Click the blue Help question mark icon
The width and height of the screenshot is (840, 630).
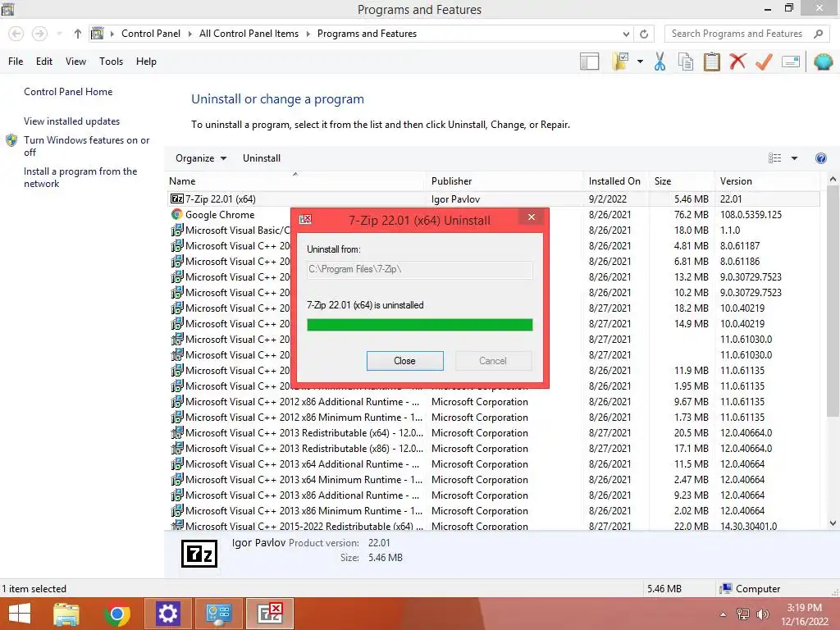[820, 158]
